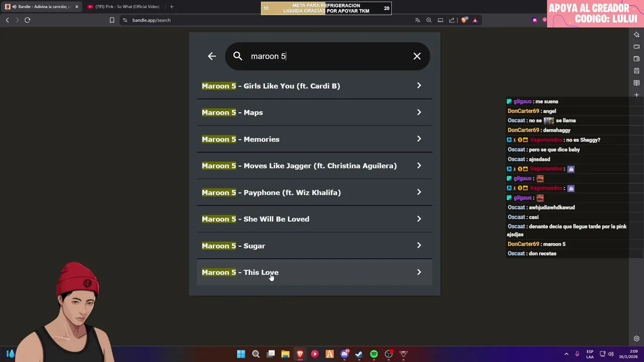Screen dimensions: 644x362
Task: Go back with the search panel arrow
Action: coord(212,56)
